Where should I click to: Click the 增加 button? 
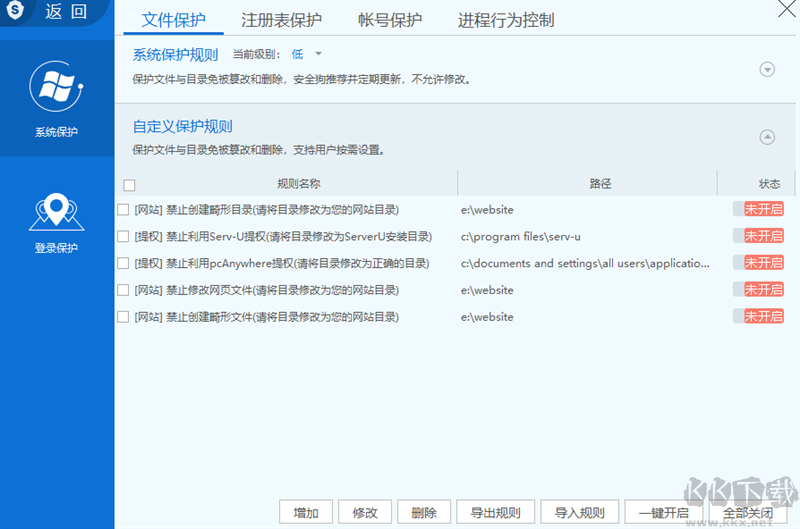[306, 512]
